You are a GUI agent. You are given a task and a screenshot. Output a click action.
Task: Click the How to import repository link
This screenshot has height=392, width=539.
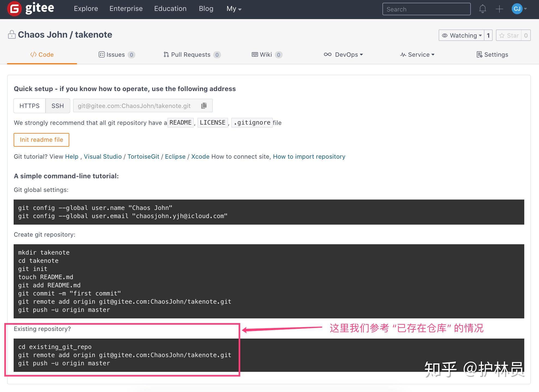309,156
